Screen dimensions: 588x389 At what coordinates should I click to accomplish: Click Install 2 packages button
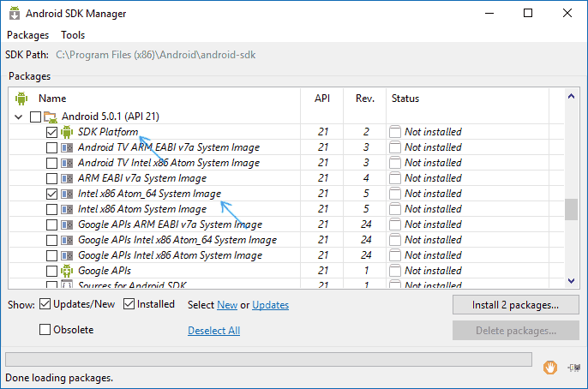coord(516,305)
